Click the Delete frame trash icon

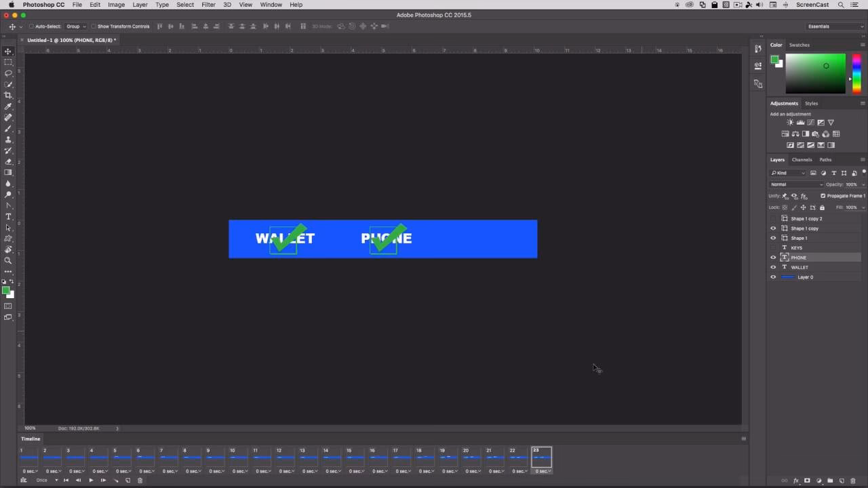[x=140, y=480]
